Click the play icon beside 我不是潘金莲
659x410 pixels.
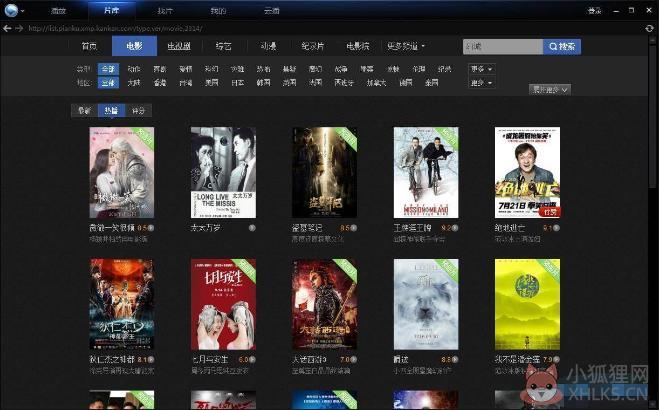(556, 360)
